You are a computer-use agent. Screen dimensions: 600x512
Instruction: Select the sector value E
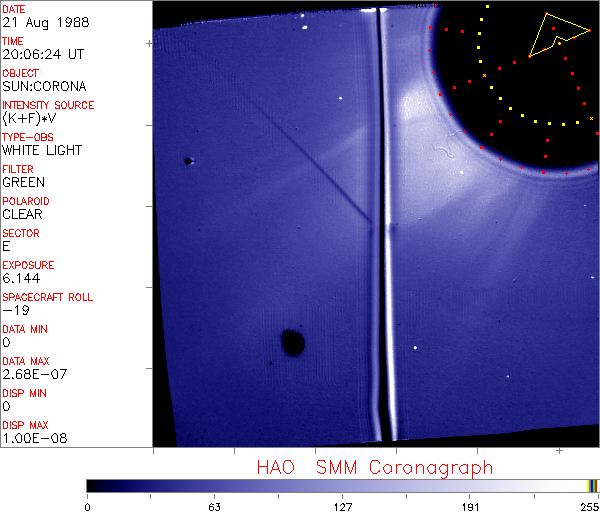pyautogui.click(x=6, y=246)
